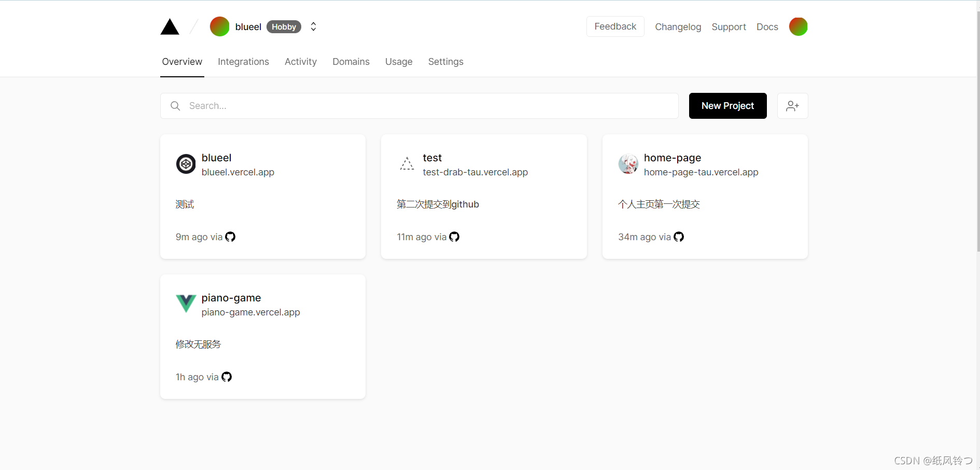Open the piano-game project title

point(231,298)
